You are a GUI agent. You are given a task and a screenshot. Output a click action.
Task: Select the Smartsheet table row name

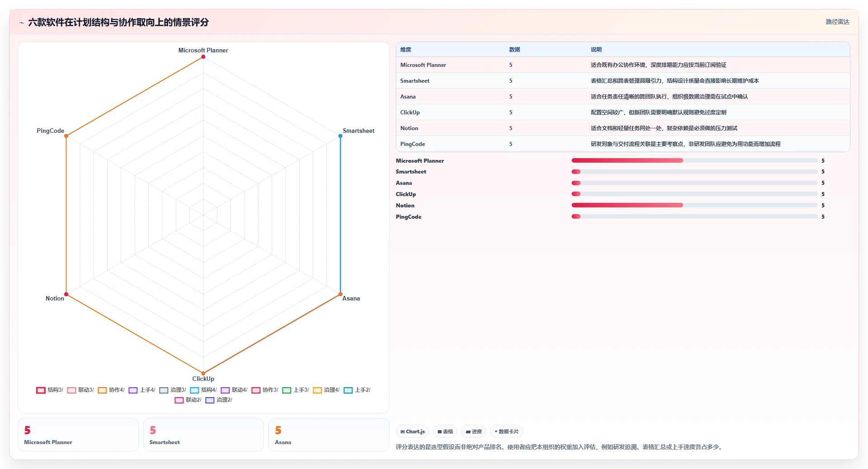pyautogui.click(x=415, y=81)
